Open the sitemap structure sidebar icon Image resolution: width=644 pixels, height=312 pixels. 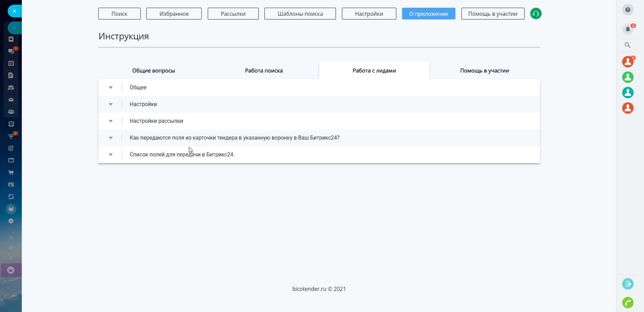coord(11,238)
